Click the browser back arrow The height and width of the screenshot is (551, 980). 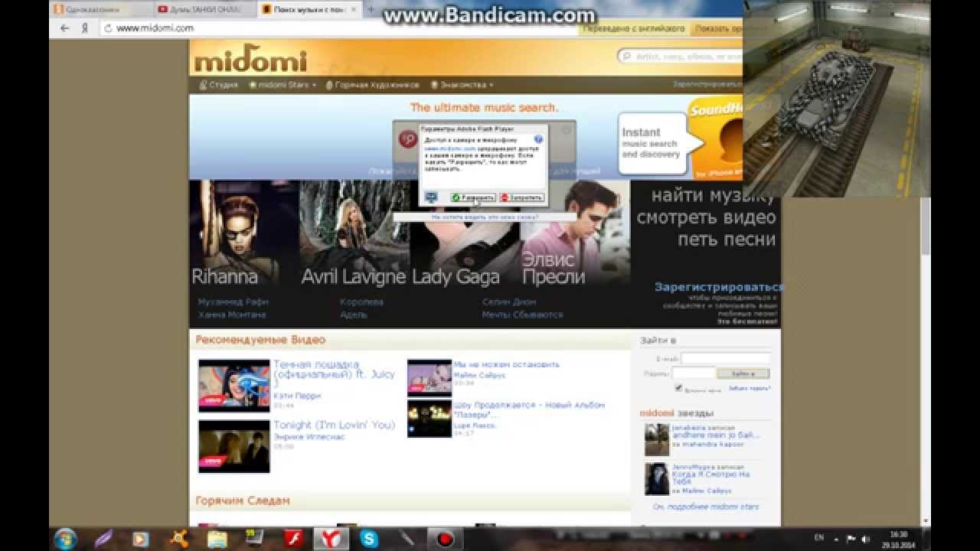click(x=65, y=28)
